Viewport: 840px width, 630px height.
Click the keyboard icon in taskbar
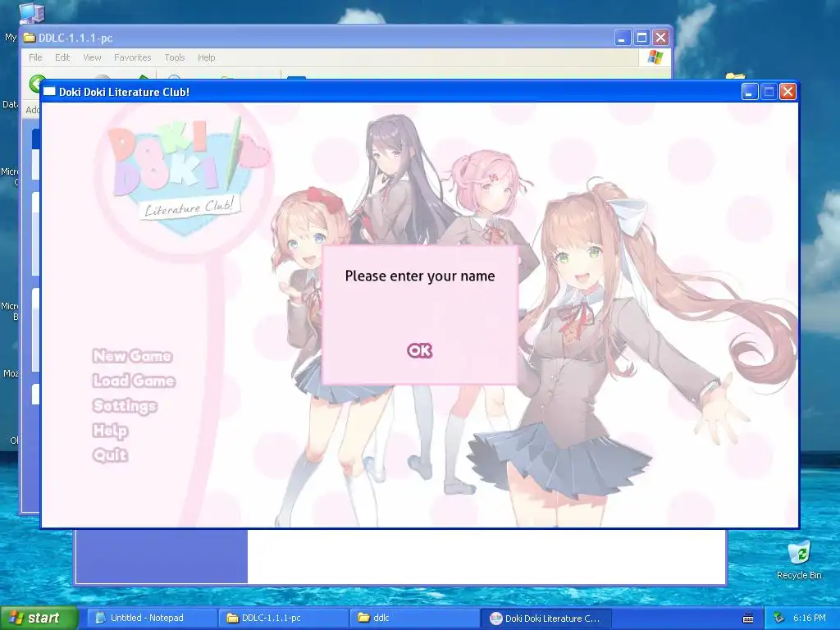[748, 619]
